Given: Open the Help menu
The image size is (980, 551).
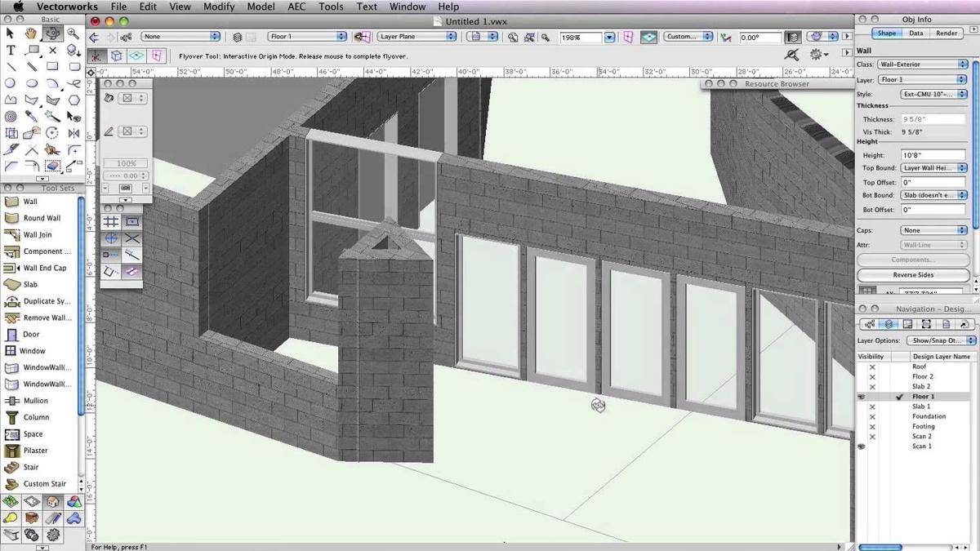Looking at the screenshot, I should pos(448,7).
